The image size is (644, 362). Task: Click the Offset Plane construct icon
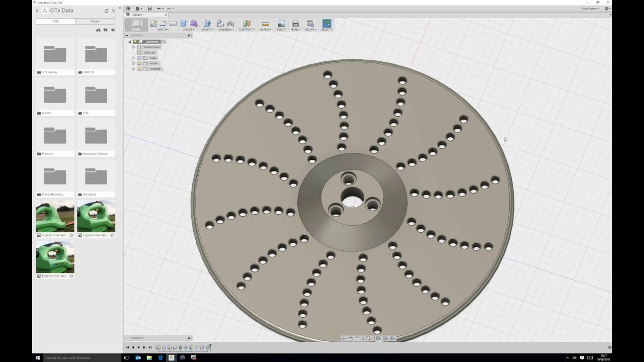247,24
